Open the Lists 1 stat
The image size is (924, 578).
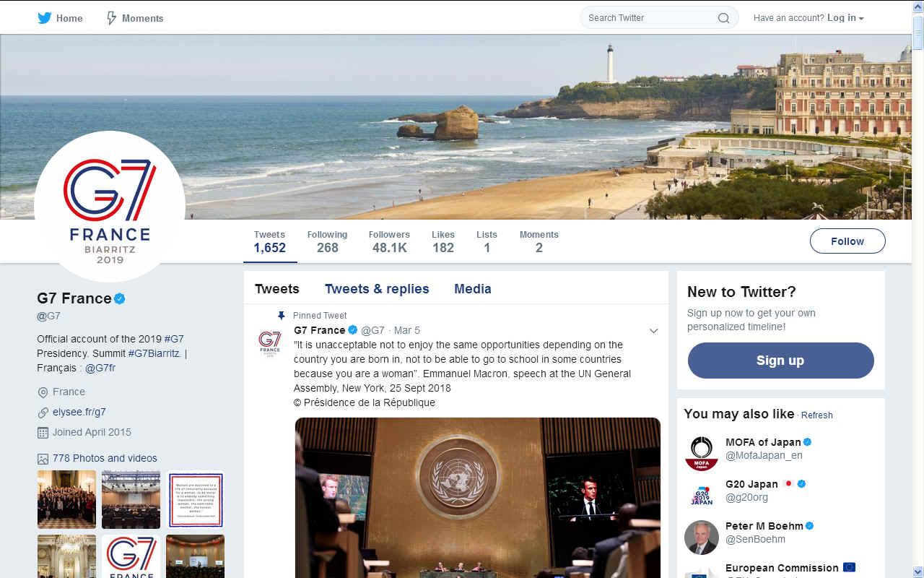487,241
